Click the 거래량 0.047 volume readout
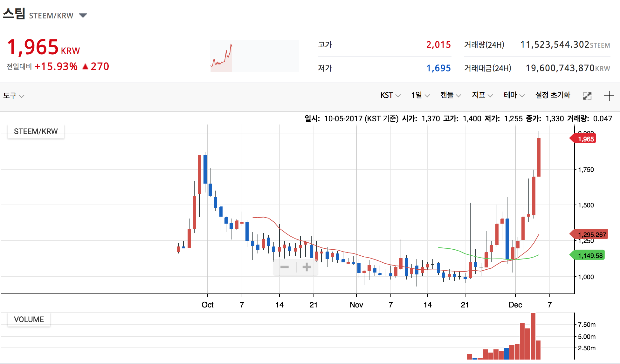This screenshot has width=620, height=364. pyautogui.click(x=590, y=119)
